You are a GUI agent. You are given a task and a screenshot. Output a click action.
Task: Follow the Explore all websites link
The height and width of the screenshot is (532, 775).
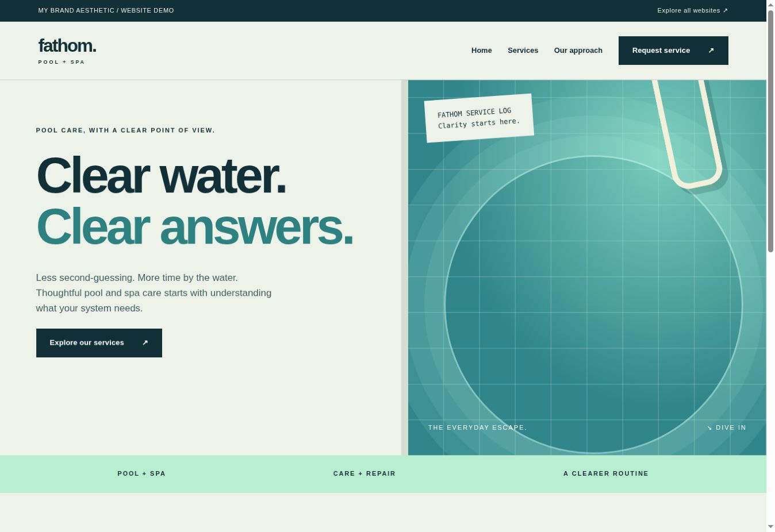[x=692, y=10]
